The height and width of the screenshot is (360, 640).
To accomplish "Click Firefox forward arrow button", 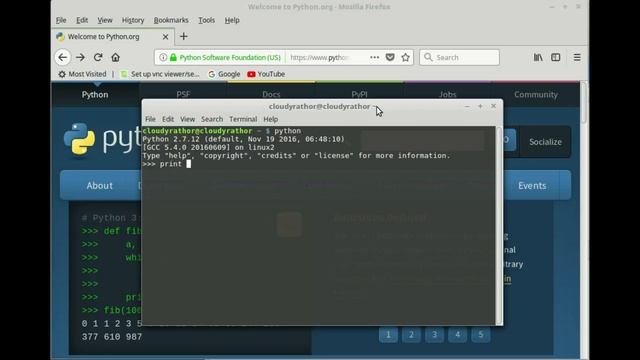I will tap(80, 58).
